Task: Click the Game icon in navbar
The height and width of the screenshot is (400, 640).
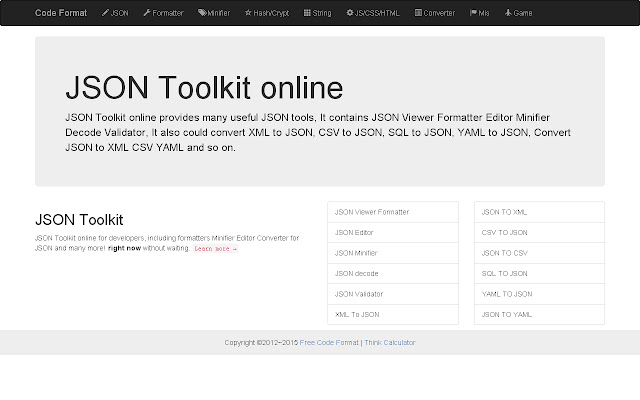Action: [x=508, y=14]
